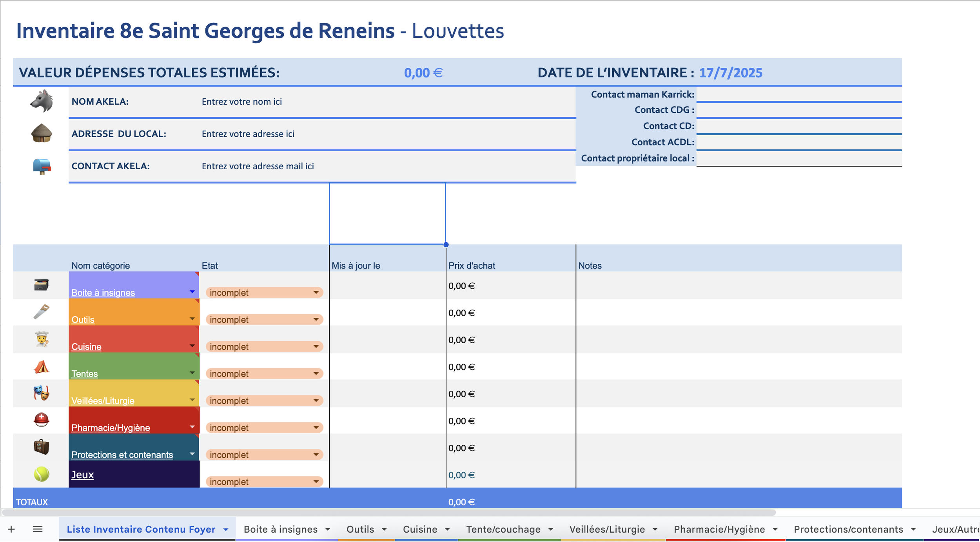Click the NOM AKELA name field
Viewport: 980px width, 542px height.
point(387,102)
